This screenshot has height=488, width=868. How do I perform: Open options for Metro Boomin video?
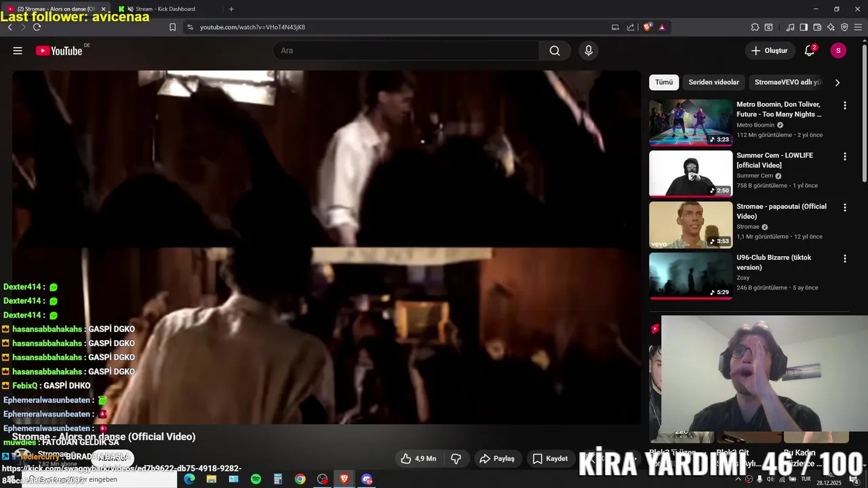coord(845,106)
